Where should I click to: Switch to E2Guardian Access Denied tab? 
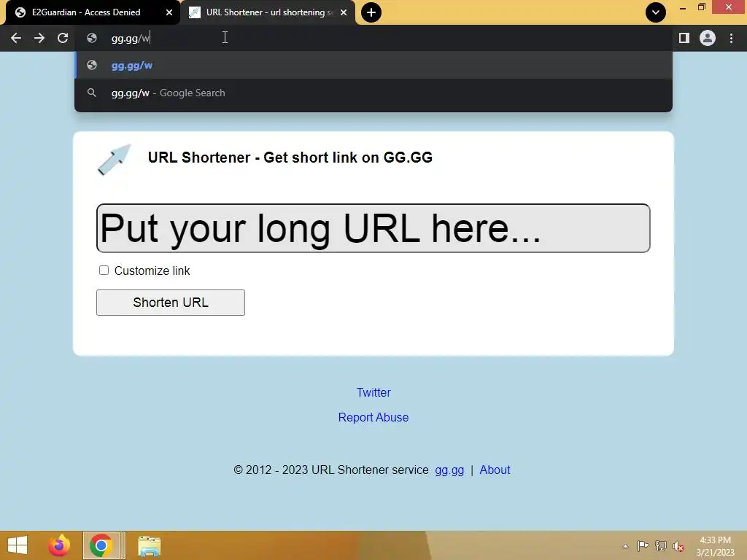tap(86, 12)
